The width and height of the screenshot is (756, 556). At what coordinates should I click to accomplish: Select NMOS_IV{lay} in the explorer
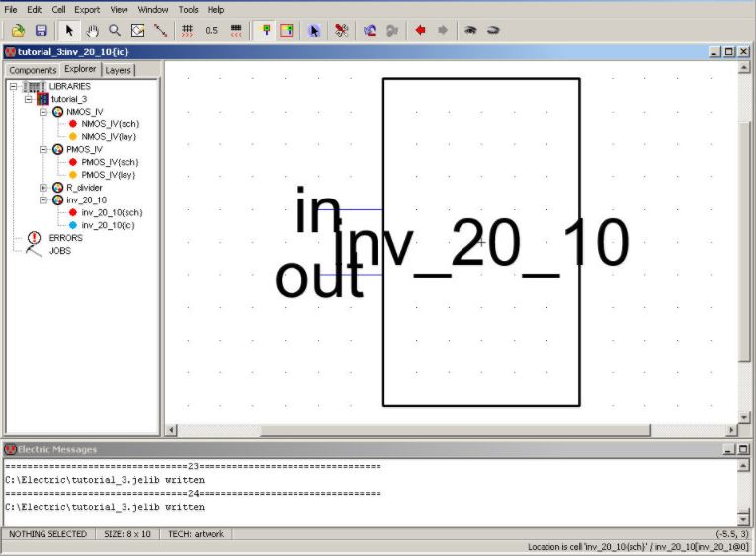(108, 136)
